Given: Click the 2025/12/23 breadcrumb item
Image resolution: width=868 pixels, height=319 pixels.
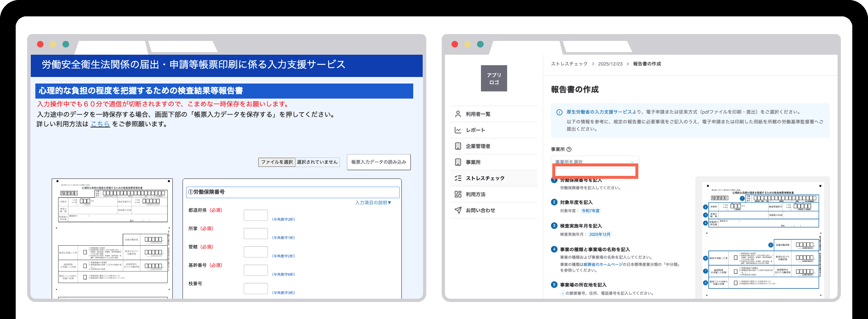Looking at the screenshot, I should (x=610, y=64).
